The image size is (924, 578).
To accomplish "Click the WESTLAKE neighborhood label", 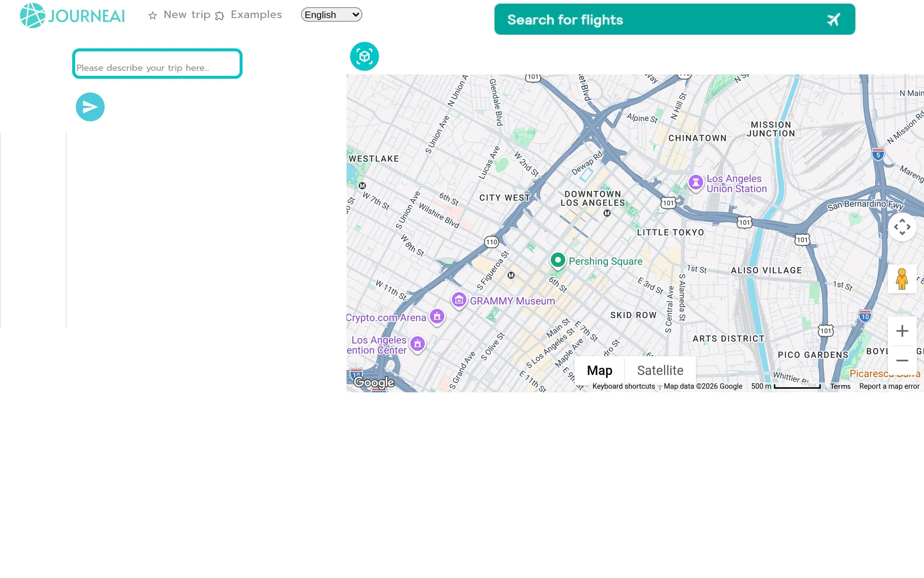I will click(x=374, y=159).
